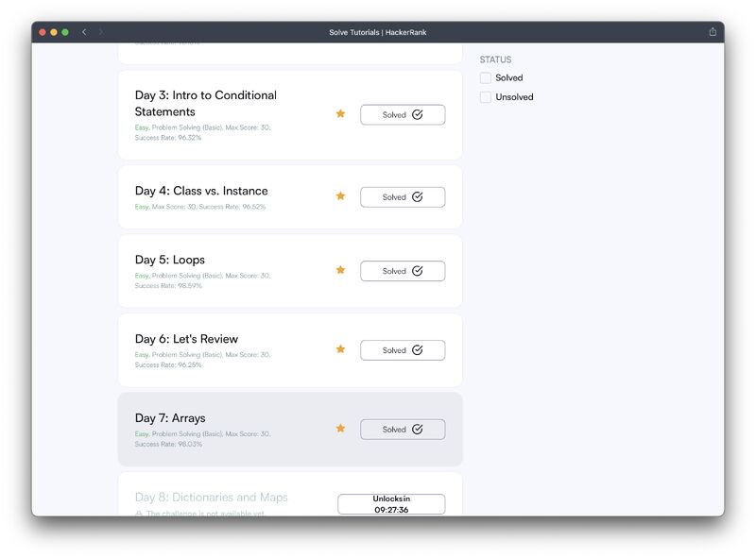Click the star beside Day 5: Loops
This screenshot has height=558, width=756.
click(340, 270)
